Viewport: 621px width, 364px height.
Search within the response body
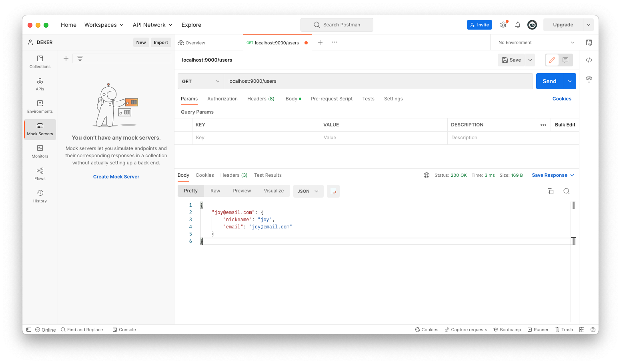[567, 191]
